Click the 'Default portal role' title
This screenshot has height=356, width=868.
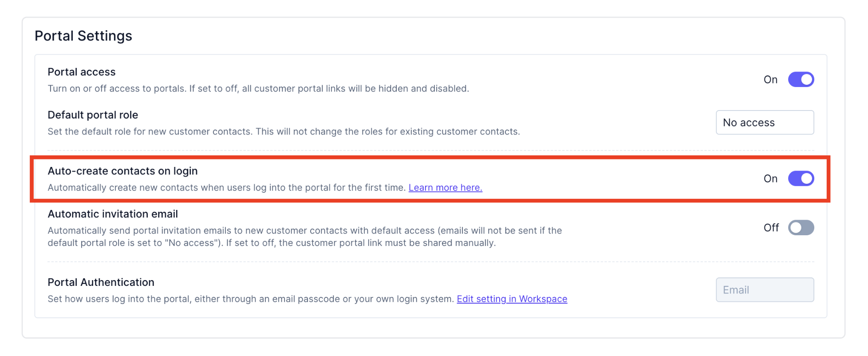point(93,115)
